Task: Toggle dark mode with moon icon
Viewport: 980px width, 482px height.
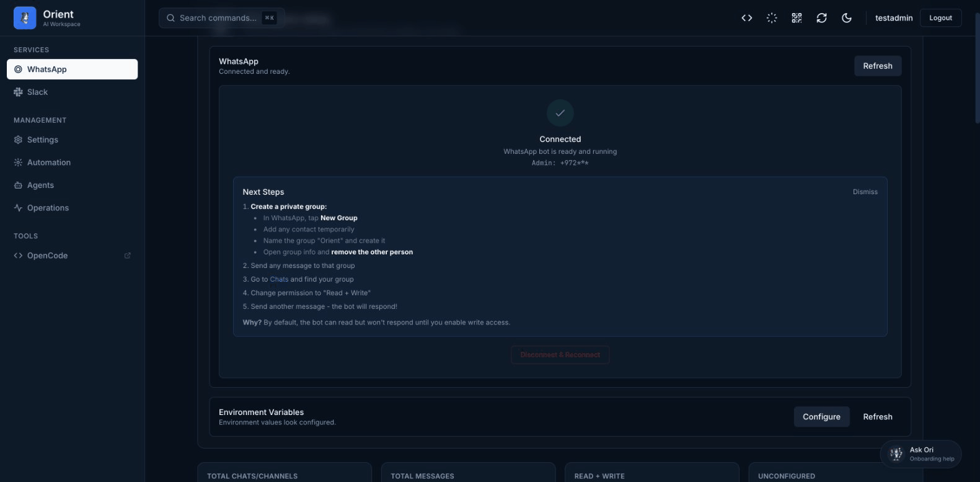Action: (x=847, y=18)
